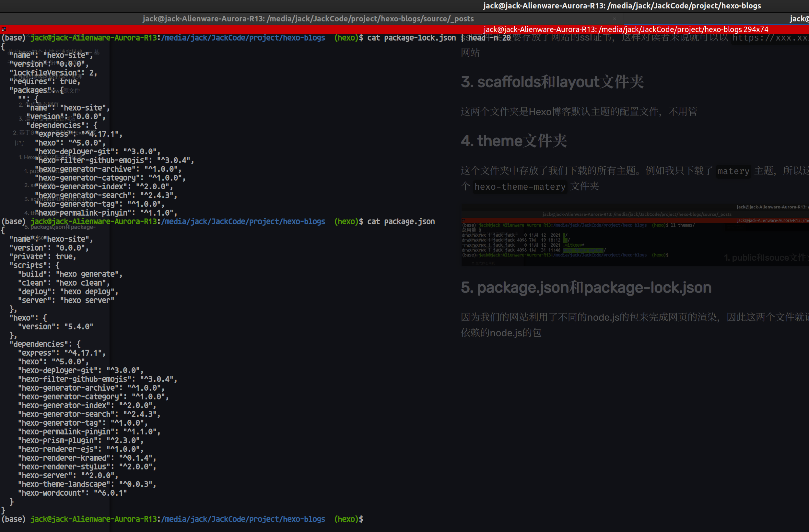This screenshot has width=809, height=532.
Task: Click the window title at the very top
Action: coord(622,6)
